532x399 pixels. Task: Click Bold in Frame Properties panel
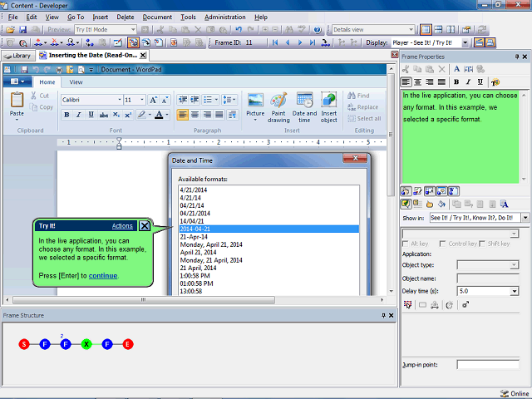tap(456, 82)
